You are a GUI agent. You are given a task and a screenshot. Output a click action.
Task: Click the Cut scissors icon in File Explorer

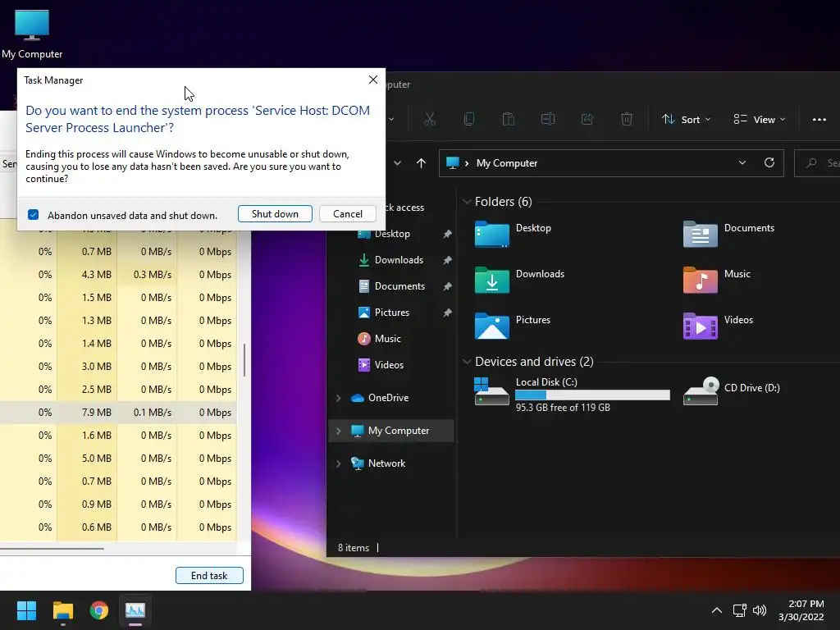click(x=430, y=119)
